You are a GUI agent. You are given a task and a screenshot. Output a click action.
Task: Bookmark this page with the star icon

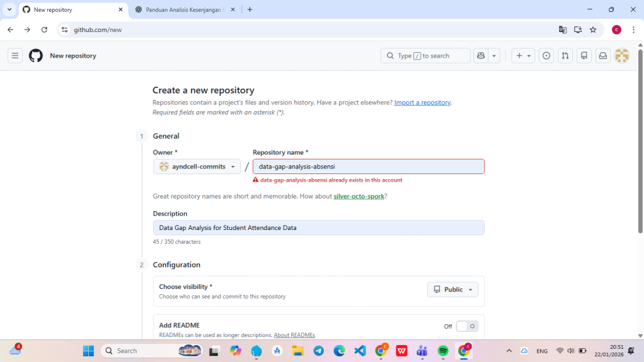(593, 30)
